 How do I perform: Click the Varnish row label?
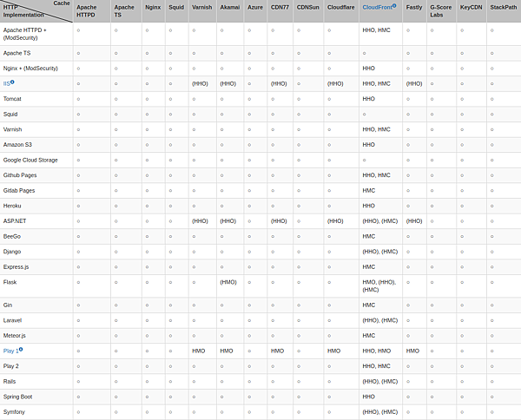(12, 129)
